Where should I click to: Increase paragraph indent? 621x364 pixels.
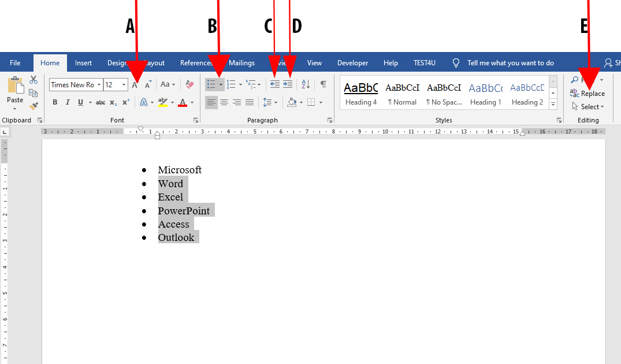[x=288, y=84]
